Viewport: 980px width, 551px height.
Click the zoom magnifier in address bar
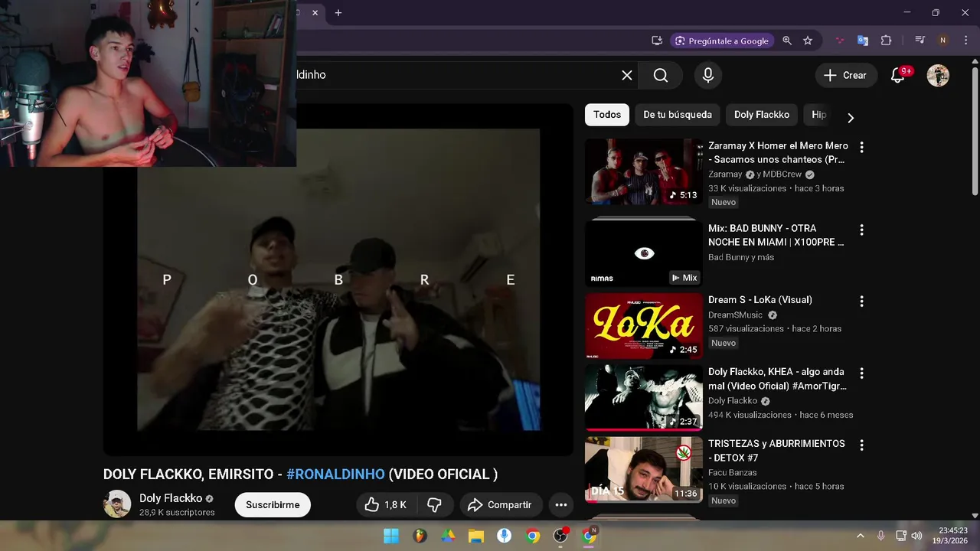tap(787, 41)
